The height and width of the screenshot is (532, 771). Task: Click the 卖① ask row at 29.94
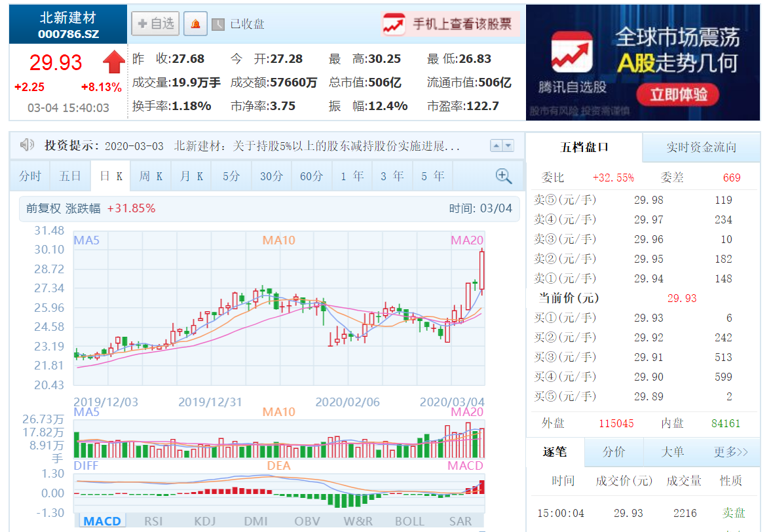pos(644,278)
